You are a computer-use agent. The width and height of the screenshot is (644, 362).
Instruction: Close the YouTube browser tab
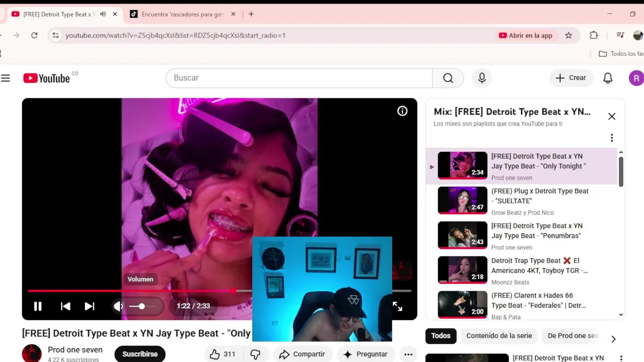coord(115,14)
